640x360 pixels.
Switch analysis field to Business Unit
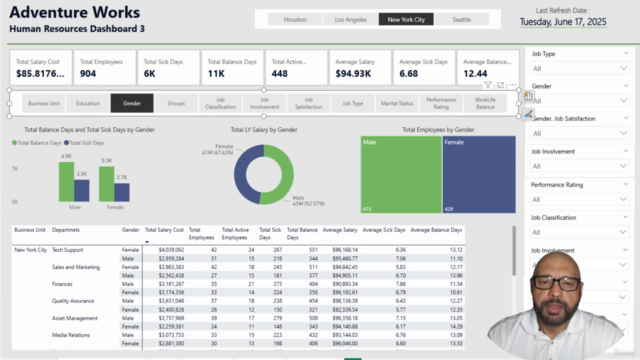[44, 103]
